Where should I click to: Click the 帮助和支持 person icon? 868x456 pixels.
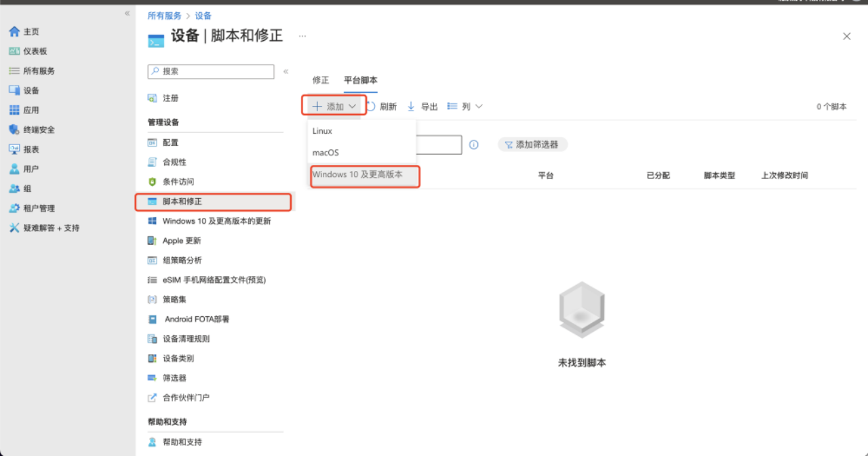click(x=153, y=442)
